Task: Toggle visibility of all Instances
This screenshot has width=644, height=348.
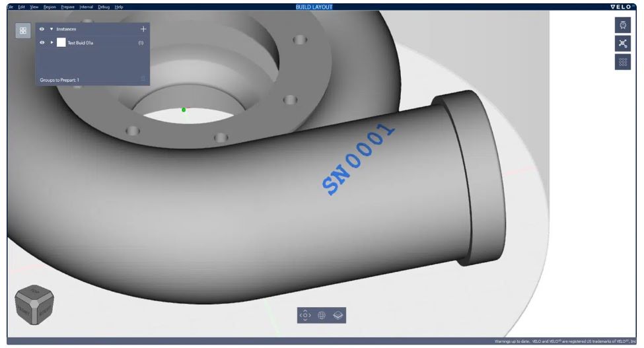Action: pyautogui.click(x=42, y=29)
